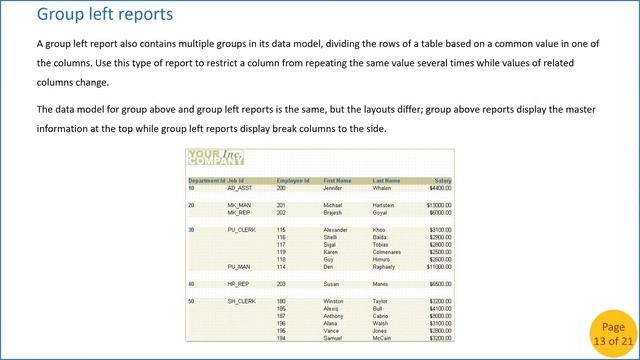This screenshot has height=360, width=640.
Task: Click last name 'Raphaely'
Action: (x=384, y=267)
